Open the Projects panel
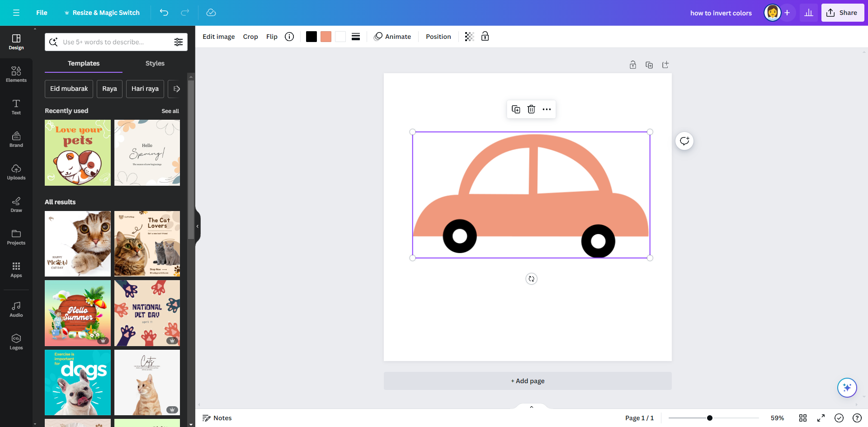 click(x=16, y=237)
